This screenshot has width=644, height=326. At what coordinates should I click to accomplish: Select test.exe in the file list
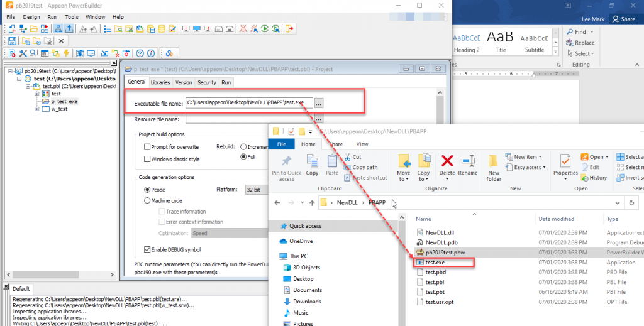(x=435, y=263)
